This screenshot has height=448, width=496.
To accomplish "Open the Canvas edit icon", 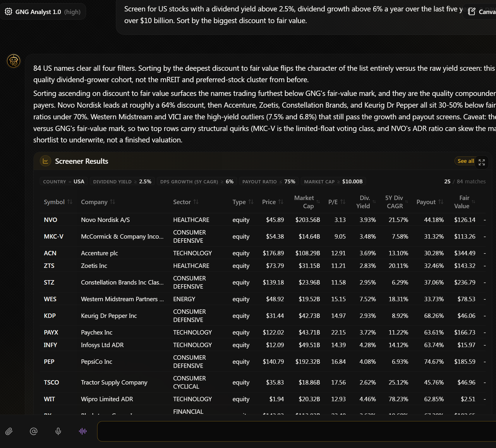I will tap(471, 12).
